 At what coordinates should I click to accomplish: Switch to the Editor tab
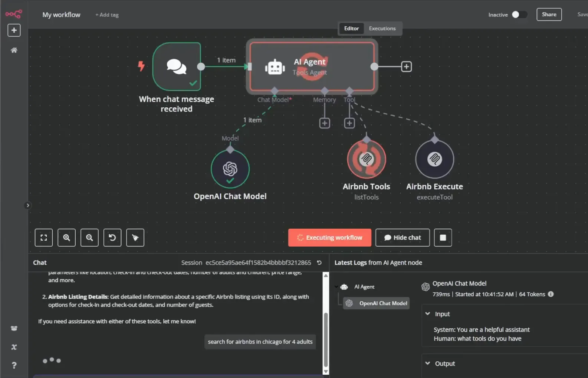click(351, 29)
